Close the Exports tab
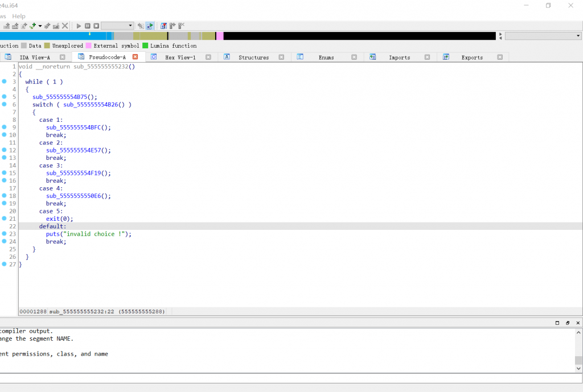583x392 pixels. pos(500,57)
